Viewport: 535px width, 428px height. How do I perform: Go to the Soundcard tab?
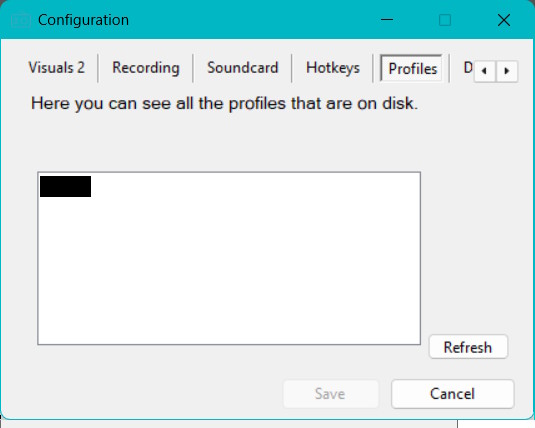[243, 68]
